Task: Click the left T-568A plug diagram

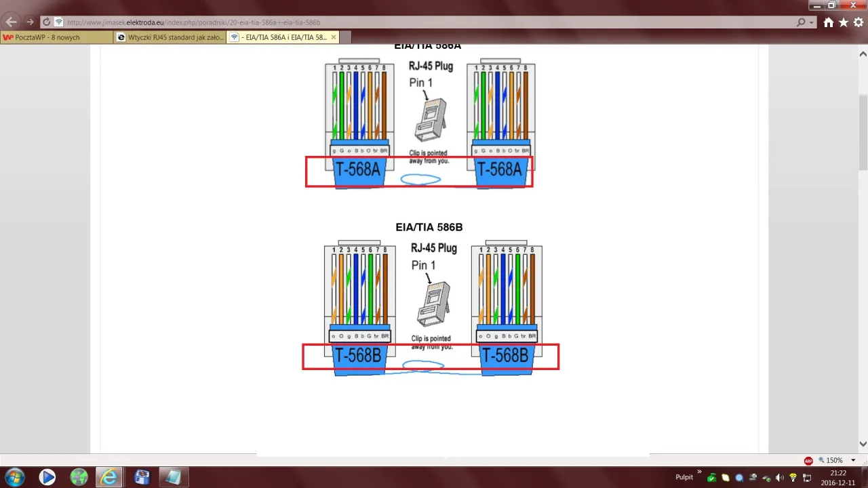Action: 359,124
